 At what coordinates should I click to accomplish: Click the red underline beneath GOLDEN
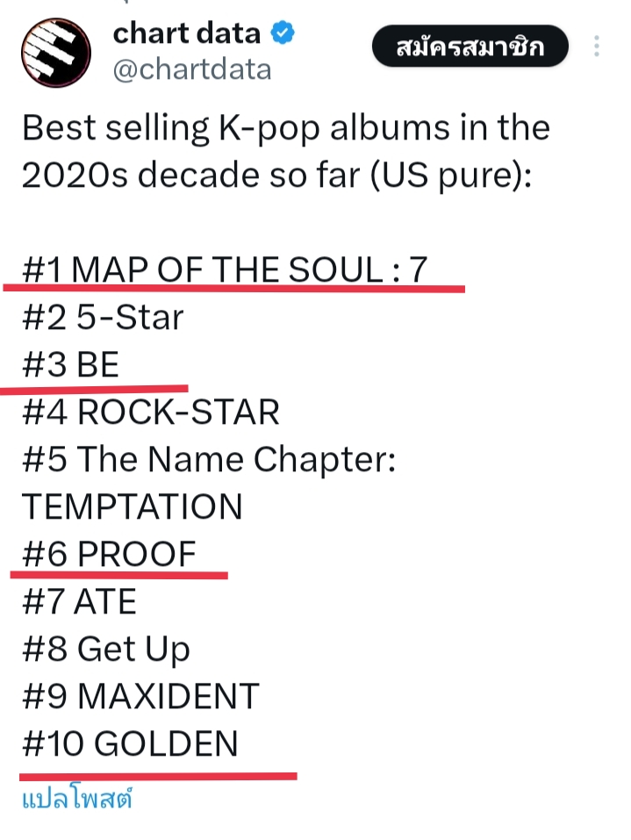click(158, 776)
